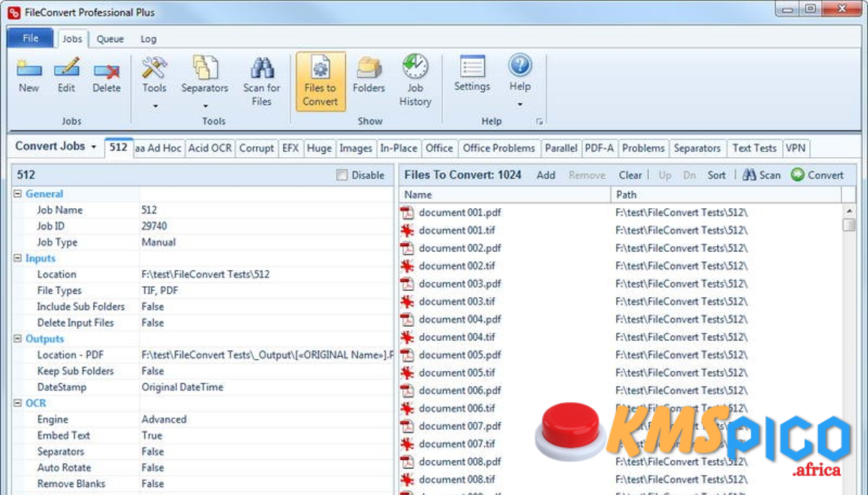The height and width of the screenshot is (495, 868).
Task: Click the Scan binoculars button
Action: [x=762, y=175]
